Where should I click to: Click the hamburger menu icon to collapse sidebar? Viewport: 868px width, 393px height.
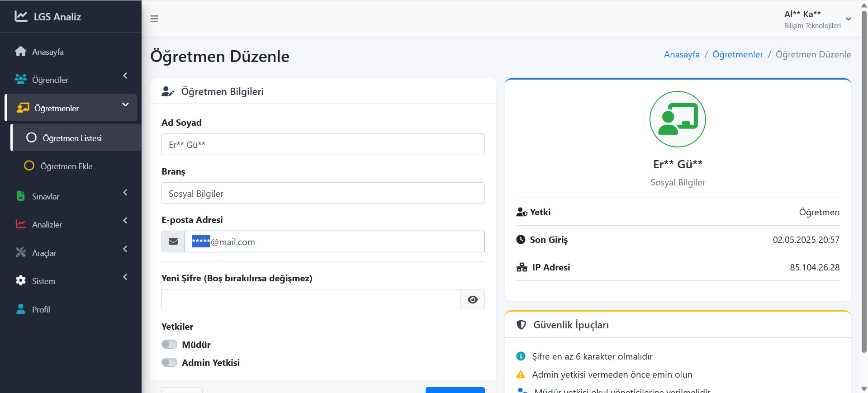tap(154, 19)
